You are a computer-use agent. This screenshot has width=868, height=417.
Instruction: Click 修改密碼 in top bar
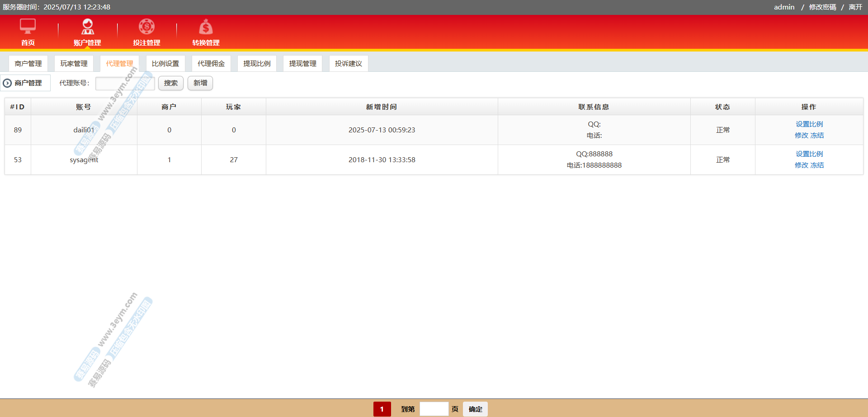tap(822, 7)
